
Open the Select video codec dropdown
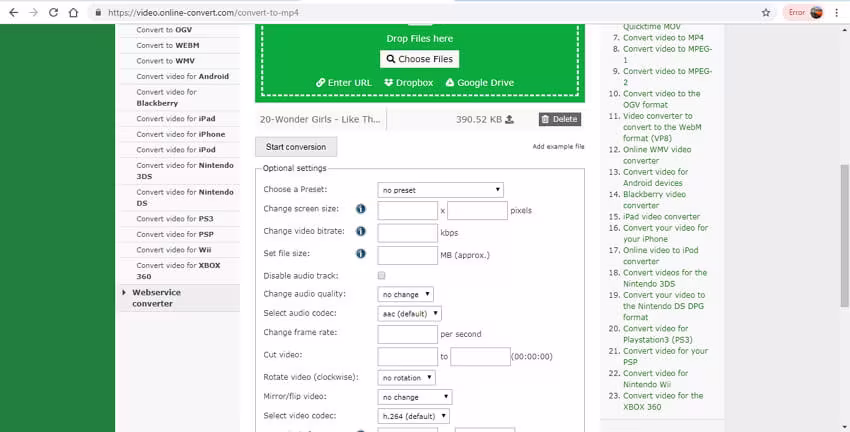click(x=413, y=416)
